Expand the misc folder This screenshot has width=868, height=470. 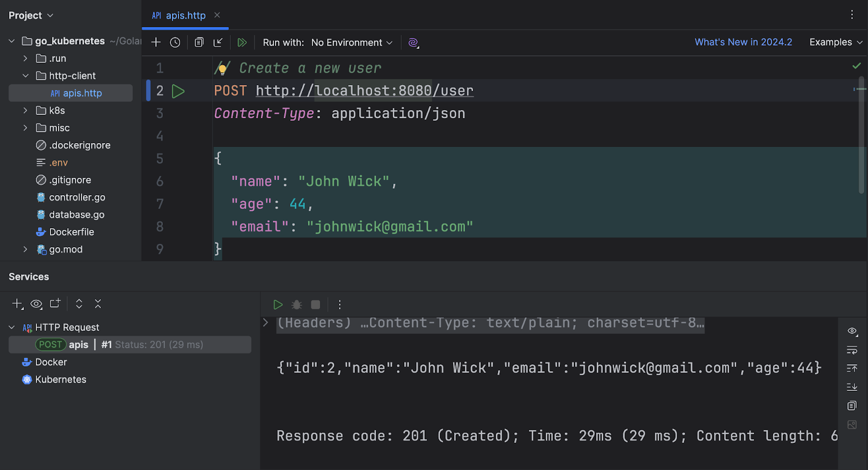[25, 127]
